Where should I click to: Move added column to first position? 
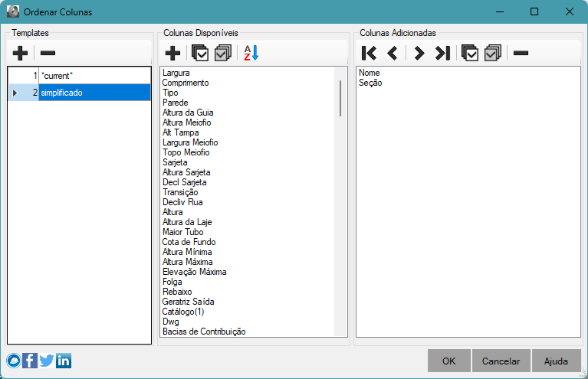369,53
